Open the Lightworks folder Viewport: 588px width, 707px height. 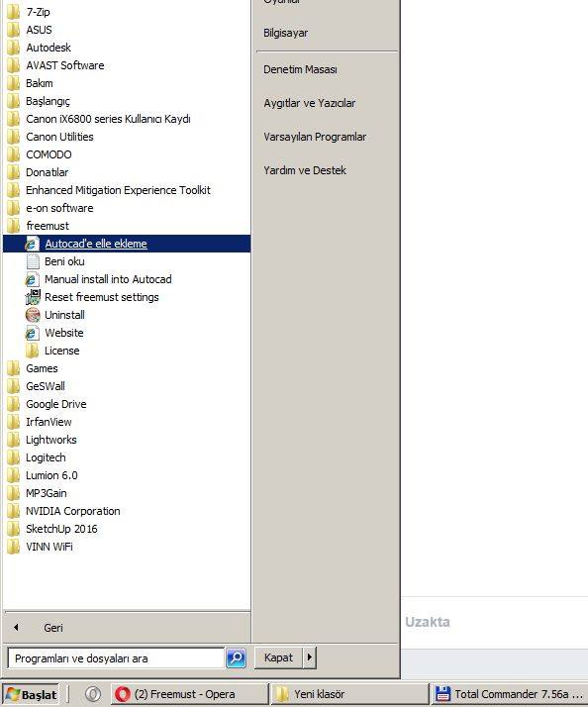50,440
